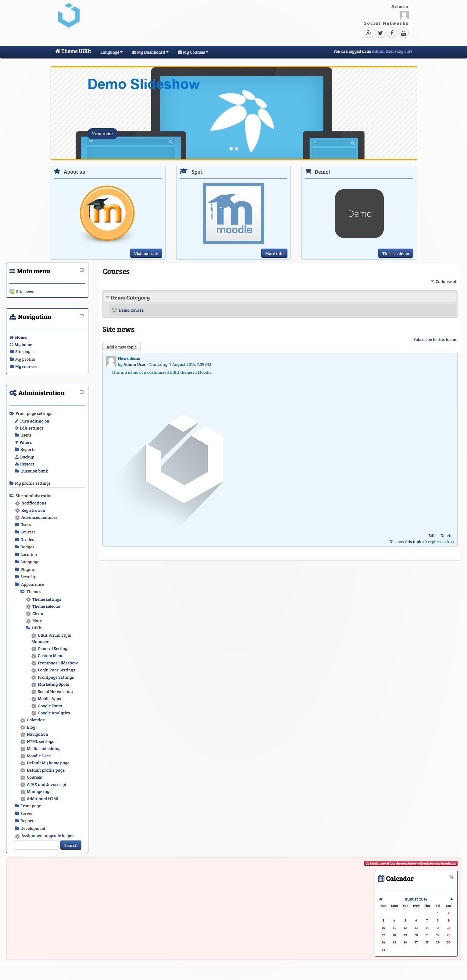Viewport: 467px width, 980px height.
Task: Open the My Dashboard dropdown
Action: (150, 52)
